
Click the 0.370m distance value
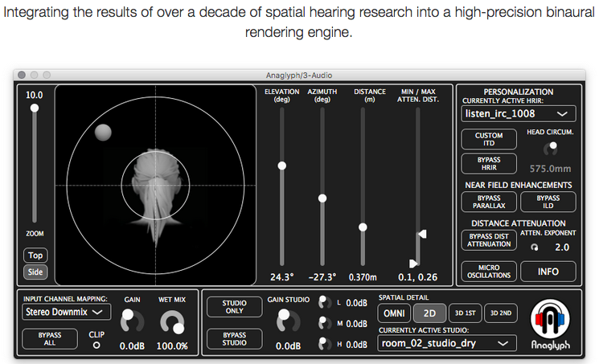tap(363, 277)
